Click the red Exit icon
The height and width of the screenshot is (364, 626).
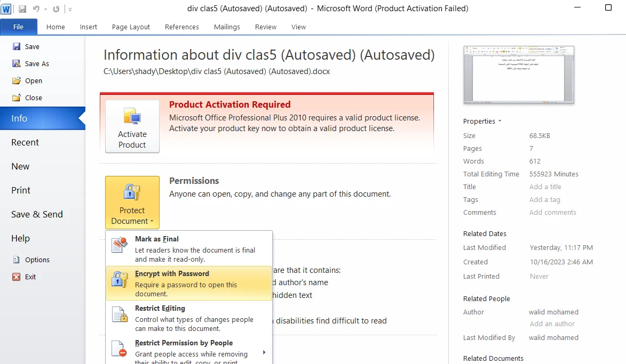(x=17, y=277)
